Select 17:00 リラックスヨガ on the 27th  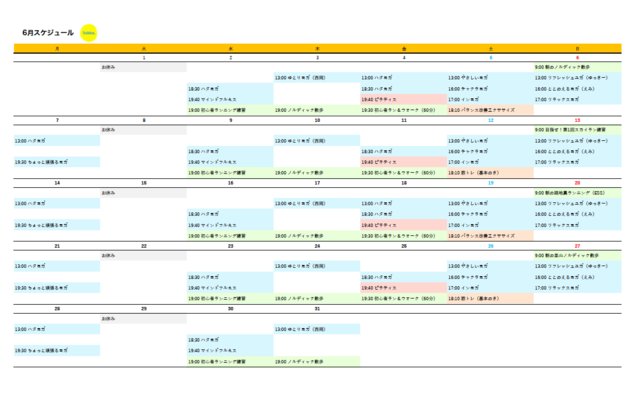tap(578, 288)
